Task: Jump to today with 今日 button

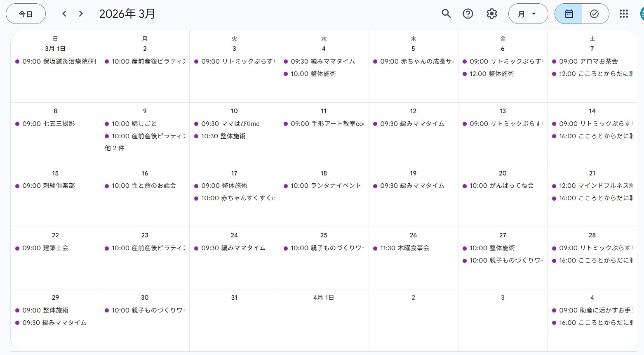Action: (x=26, y=14)
